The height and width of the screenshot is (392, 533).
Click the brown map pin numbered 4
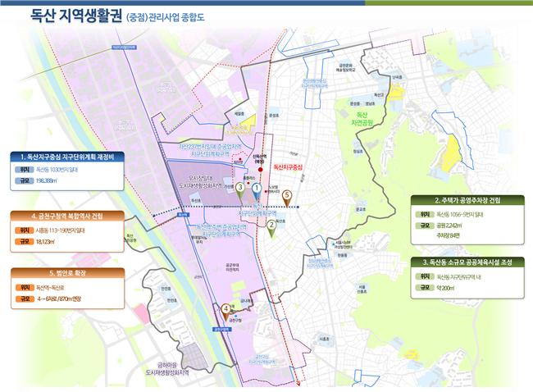[x=225, y=312]
